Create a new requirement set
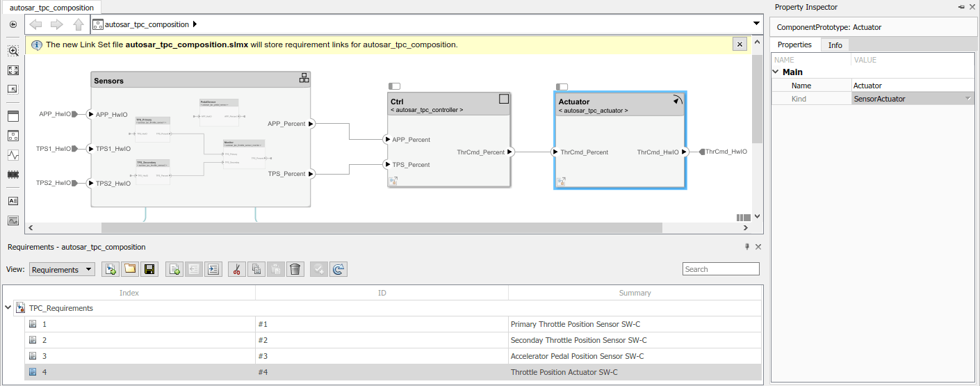Image resolution: width=980 pixels, height=386 pixels. (x=110, y=269)
